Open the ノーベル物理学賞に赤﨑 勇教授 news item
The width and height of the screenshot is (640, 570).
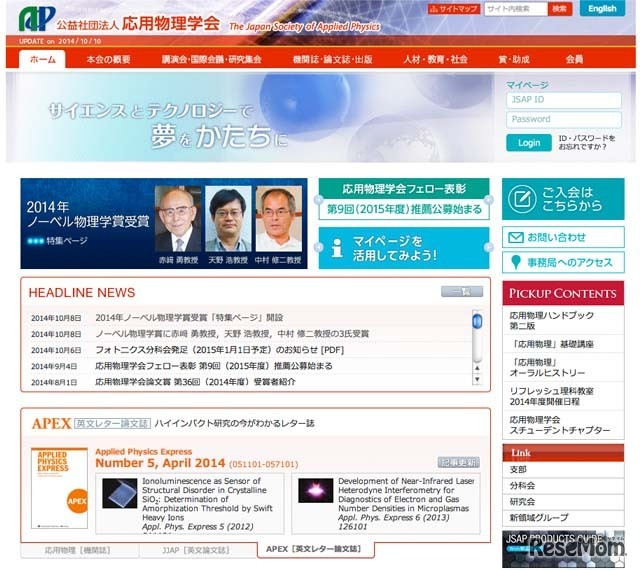click(232, 334)
